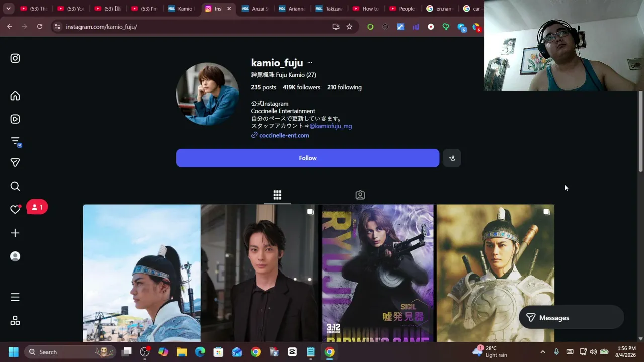
Task: Close the Instagram browser tab
Action: click(229, 9)
